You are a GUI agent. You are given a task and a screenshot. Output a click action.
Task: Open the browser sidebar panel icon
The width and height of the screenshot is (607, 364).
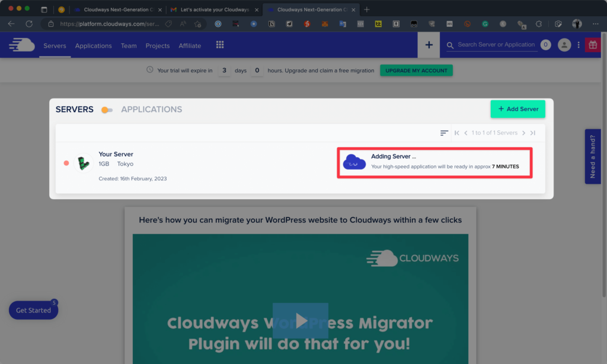click(x=44, y=9)
